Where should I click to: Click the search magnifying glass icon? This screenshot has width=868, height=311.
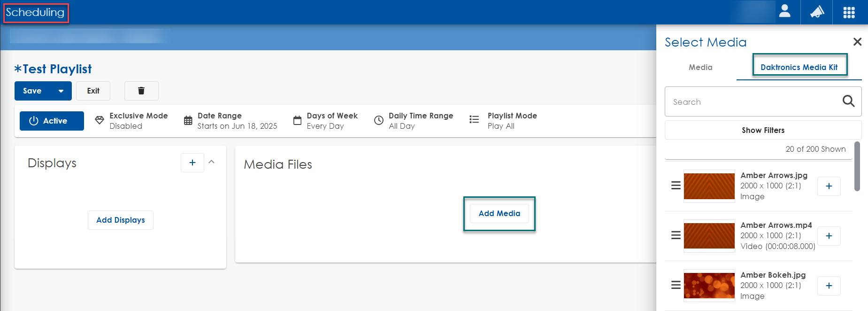[848, 101]
